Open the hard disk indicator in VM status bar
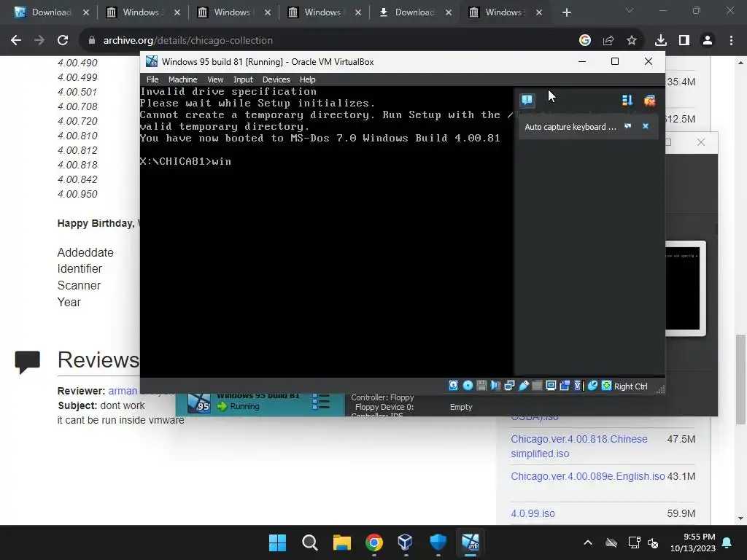 click(x=454, y=386)
